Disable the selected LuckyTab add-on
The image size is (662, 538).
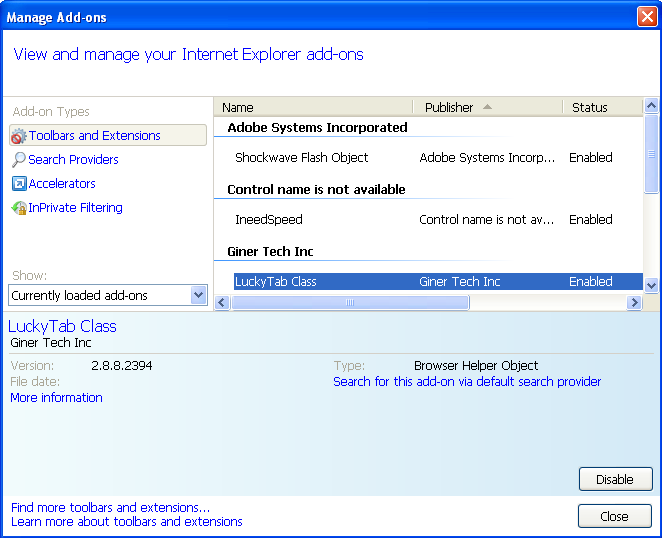pos(614,480)
